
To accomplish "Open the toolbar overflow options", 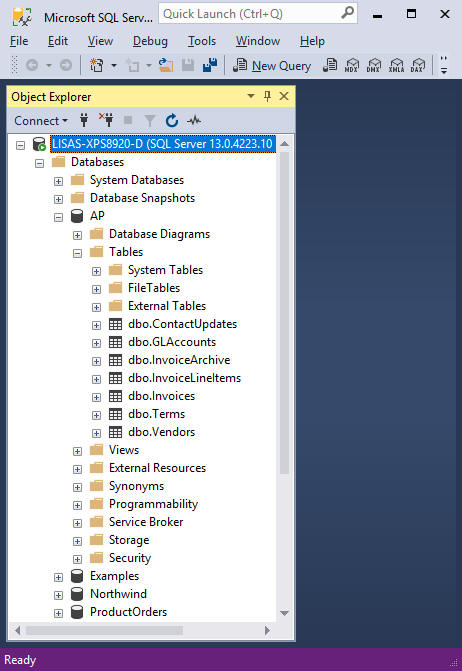I will (x=444, y=65).
